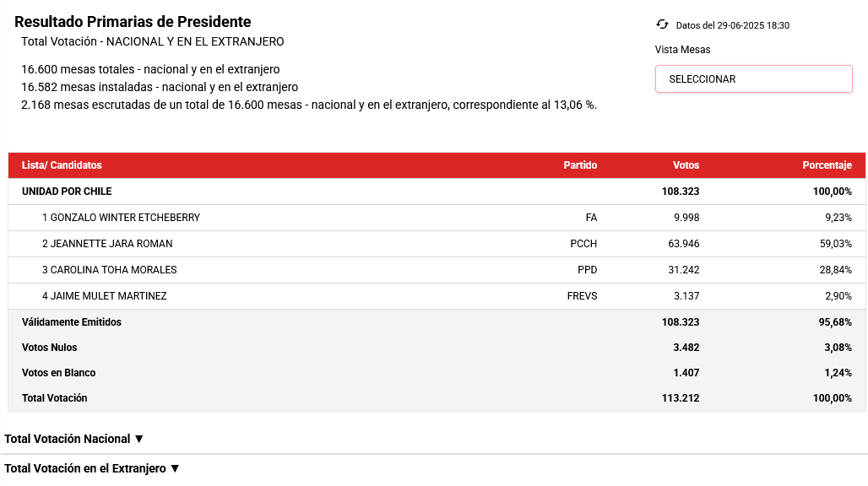Expand Total Votación en el Extranjero section
Screen dimensions: 868x486
pyautogui.click(x=92, y=468)
